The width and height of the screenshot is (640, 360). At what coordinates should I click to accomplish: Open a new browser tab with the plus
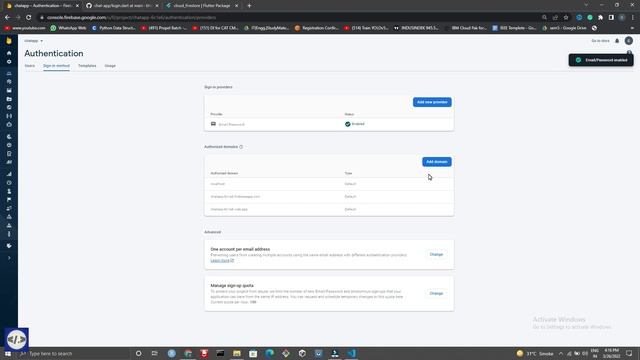pos(249,6)
